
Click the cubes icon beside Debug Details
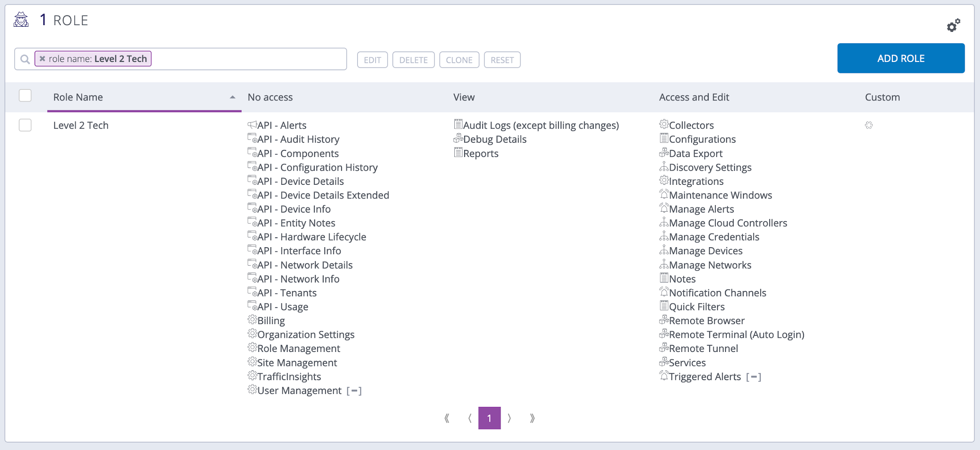click(x=458, y=138)
